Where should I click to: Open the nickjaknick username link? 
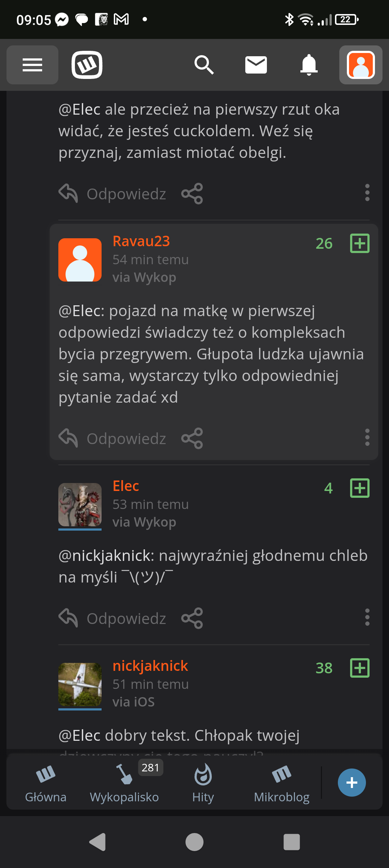[150, 666]
